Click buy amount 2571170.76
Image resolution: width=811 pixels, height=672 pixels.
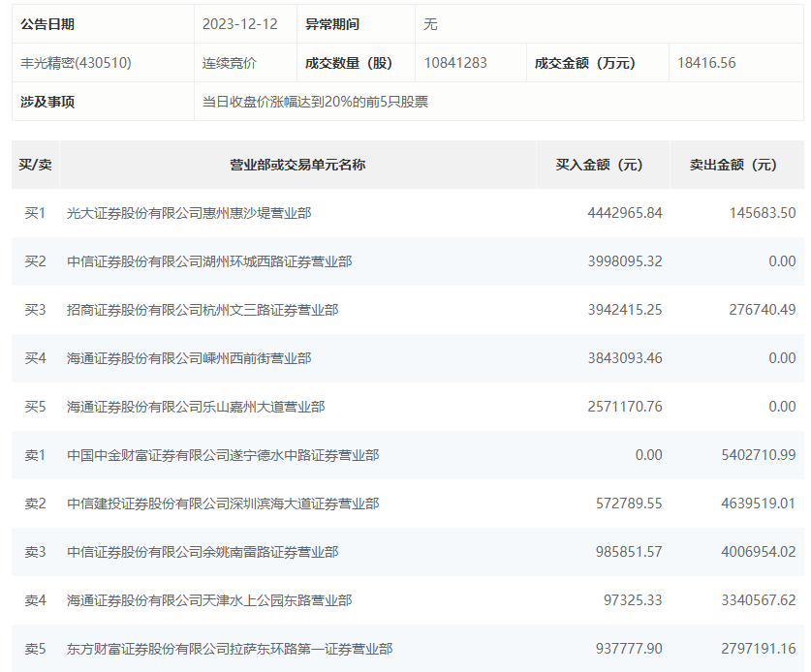[x=625, y=407]
